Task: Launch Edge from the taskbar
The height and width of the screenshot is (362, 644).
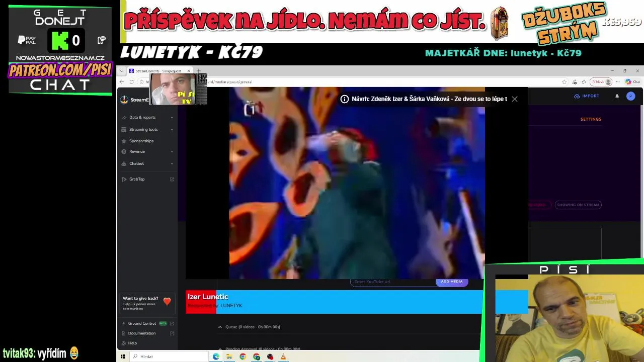Action: point(216,356)
